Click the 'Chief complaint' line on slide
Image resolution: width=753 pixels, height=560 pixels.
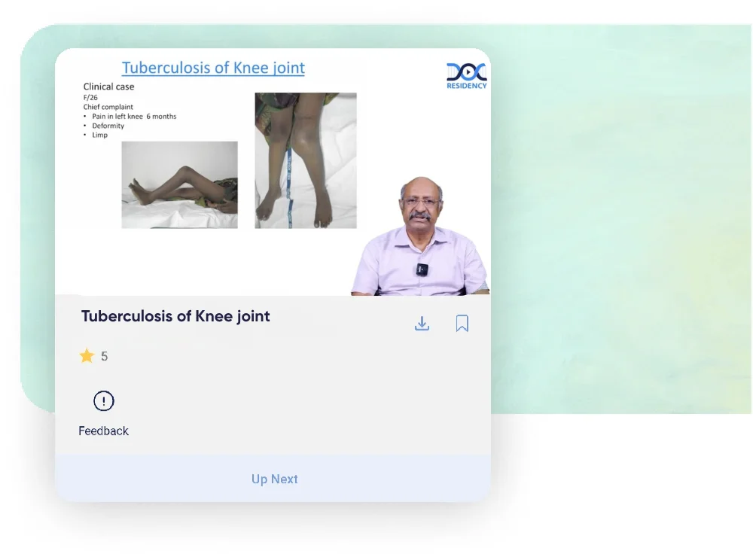pyautogui.click(x=108, y=107)
